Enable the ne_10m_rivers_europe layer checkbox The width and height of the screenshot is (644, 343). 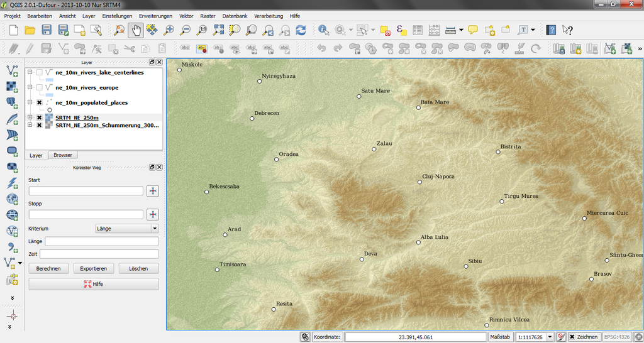[x=40, y=87]
